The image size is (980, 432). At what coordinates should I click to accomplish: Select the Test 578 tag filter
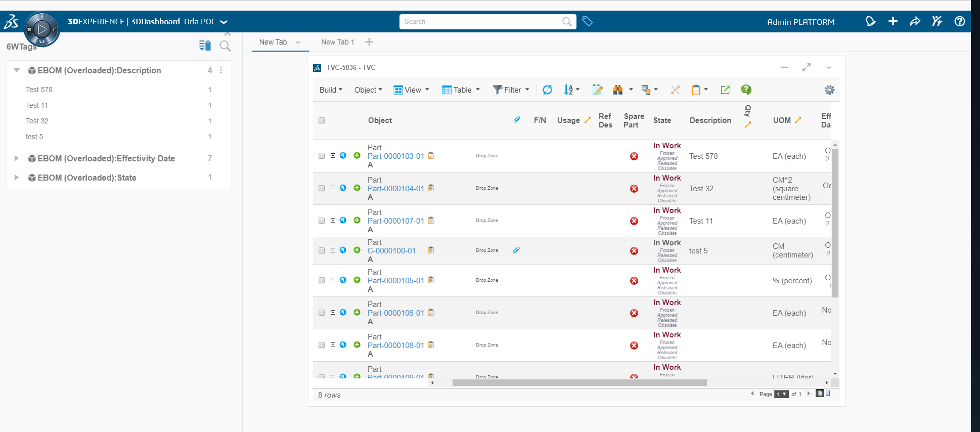click(x=39, y=90)
